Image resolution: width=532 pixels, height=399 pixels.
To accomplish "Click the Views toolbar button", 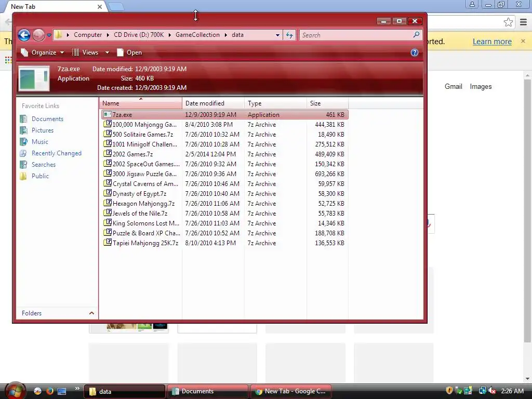I will pyautogui.click(x=85, y=52).
